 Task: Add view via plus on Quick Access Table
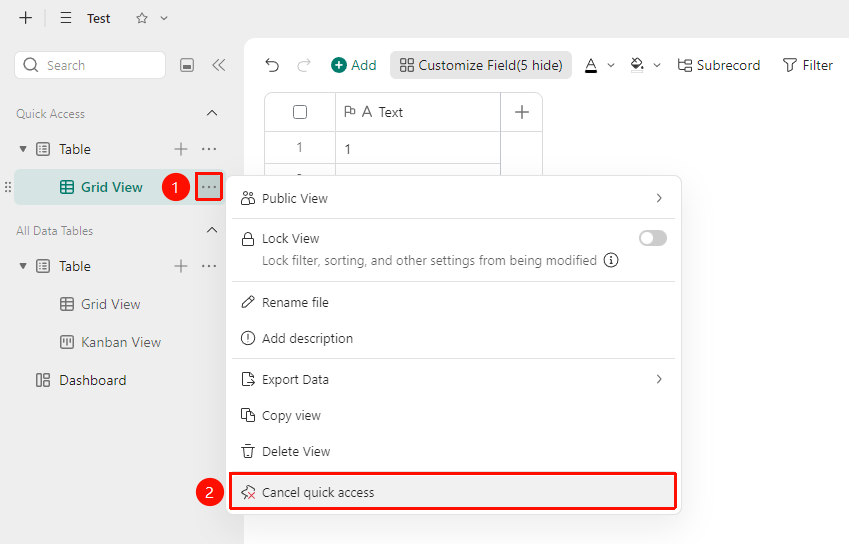tap(181, 149)
